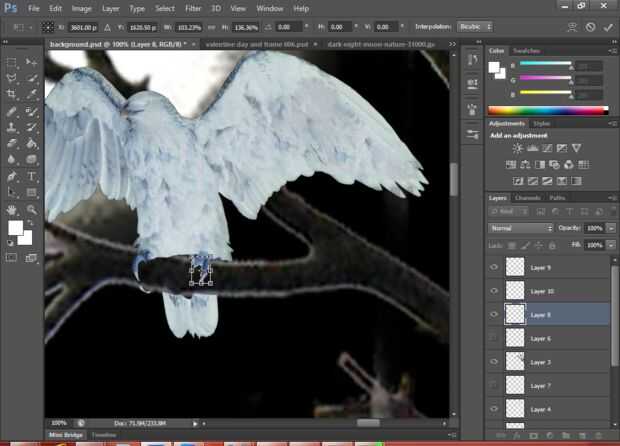Open the Mini Bridge panel
The image size is (620, 446).
67,436
